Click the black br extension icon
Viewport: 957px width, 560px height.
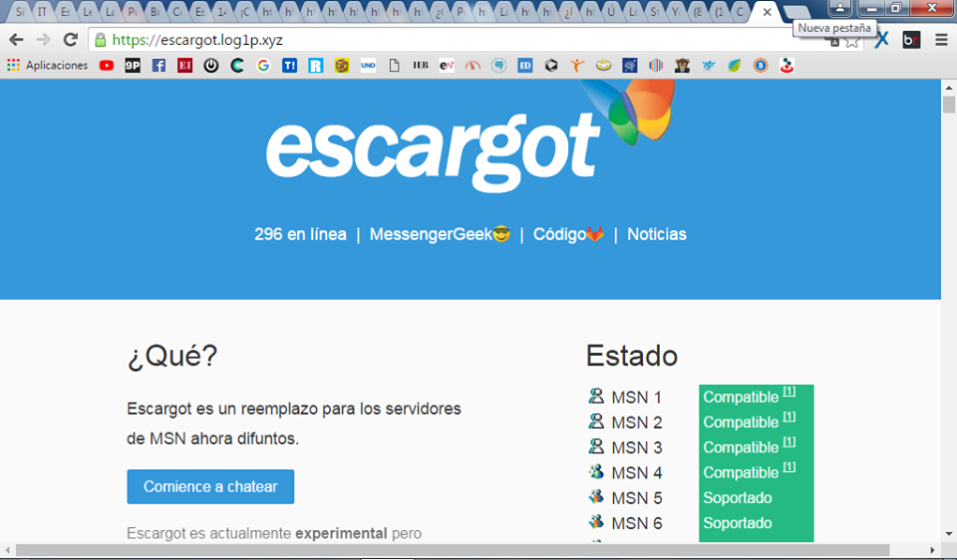911,40
